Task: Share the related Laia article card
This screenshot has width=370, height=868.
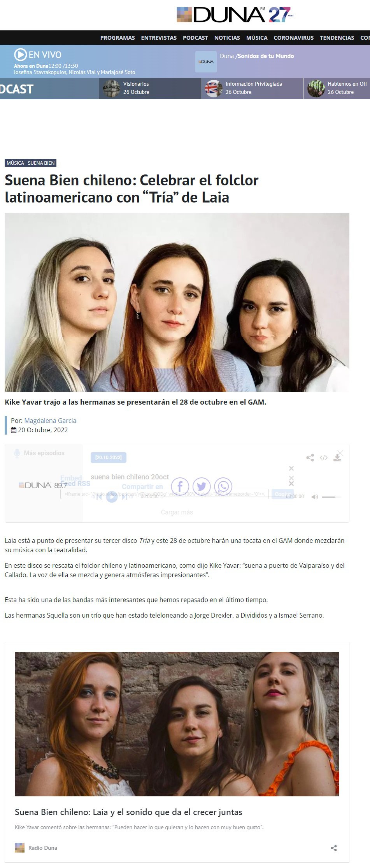Action: [x=333, y=848]
